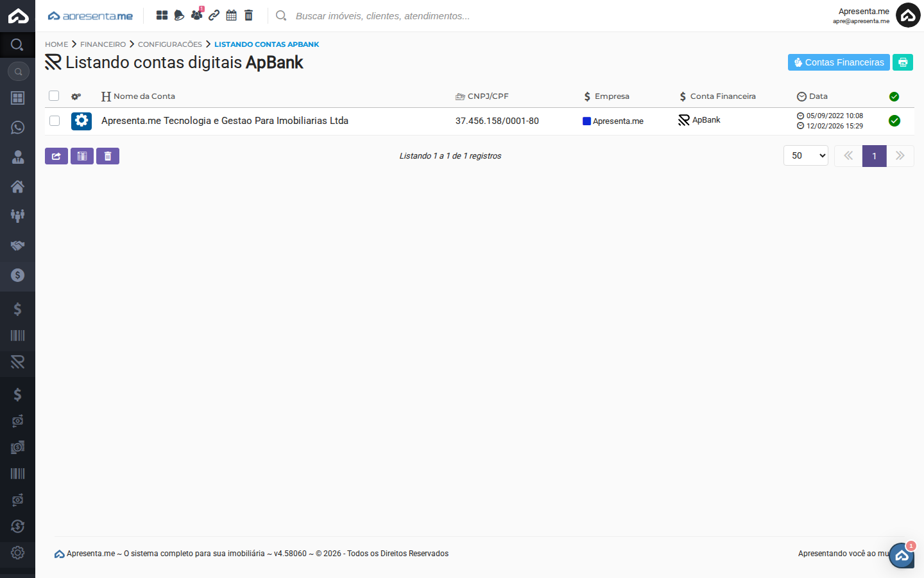Click the green status check on the account row
This screenshot has height=578, width=924.
pyautogui.click(x=894, y=121)
